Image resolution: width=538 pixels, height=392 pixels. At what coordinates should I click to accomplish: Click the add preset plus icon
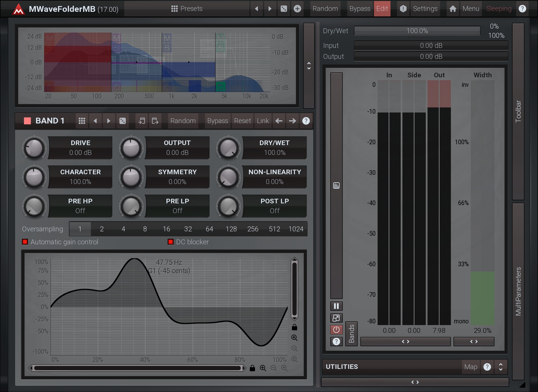[x=297, y=9]
